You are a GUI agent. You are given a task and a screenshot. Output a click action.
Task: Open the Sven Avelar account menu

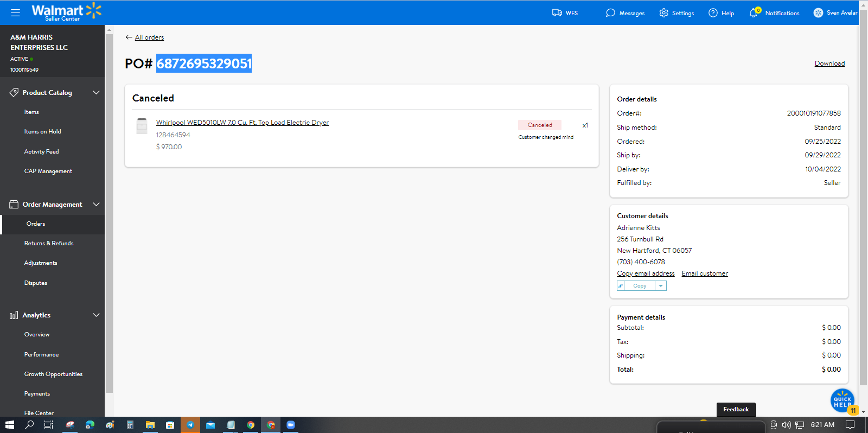coord(835,13)
